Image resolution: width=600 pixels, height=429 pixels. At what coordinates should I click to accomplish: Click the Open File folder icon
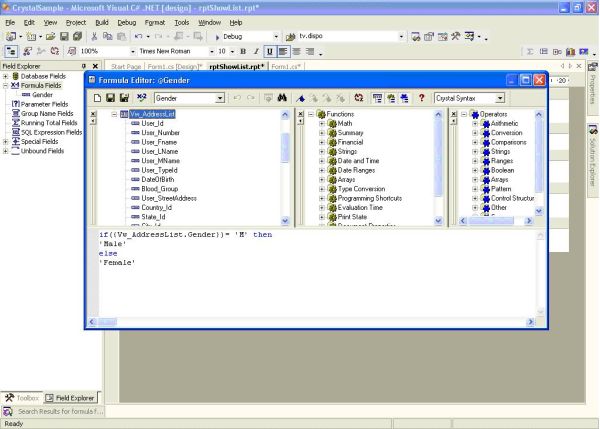[x=51, y=36]
